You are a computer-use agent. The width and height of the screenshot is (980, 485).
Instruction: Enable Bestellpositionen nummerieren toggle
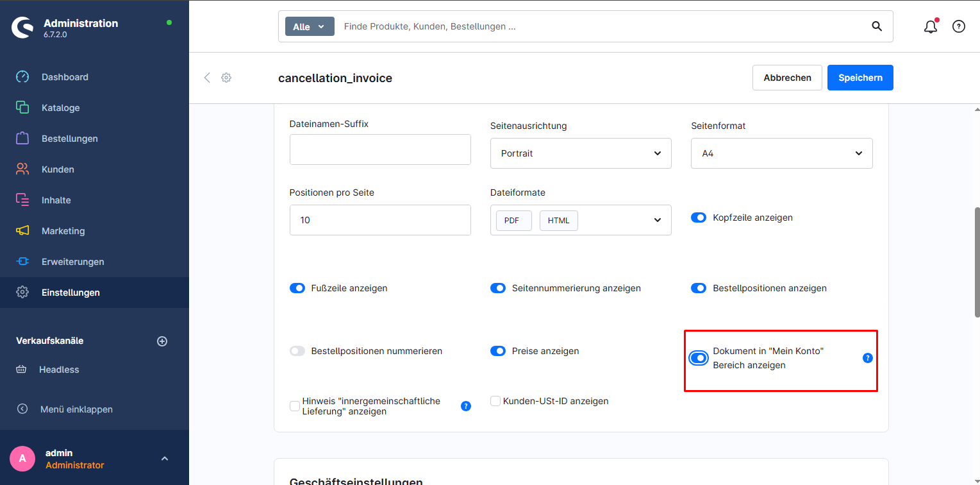point(297,351)
